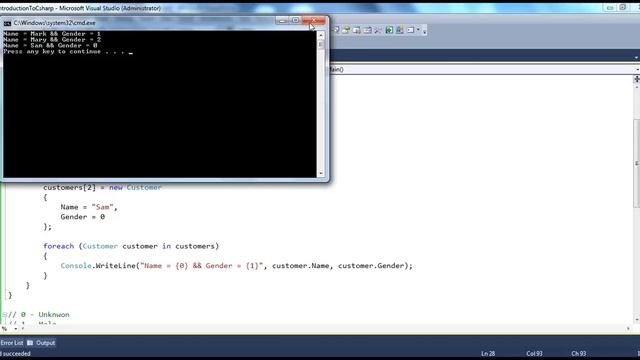Switch to the Error List tab
The height and width of the screenshot is (360, 640).
click(x=12, y=343)
